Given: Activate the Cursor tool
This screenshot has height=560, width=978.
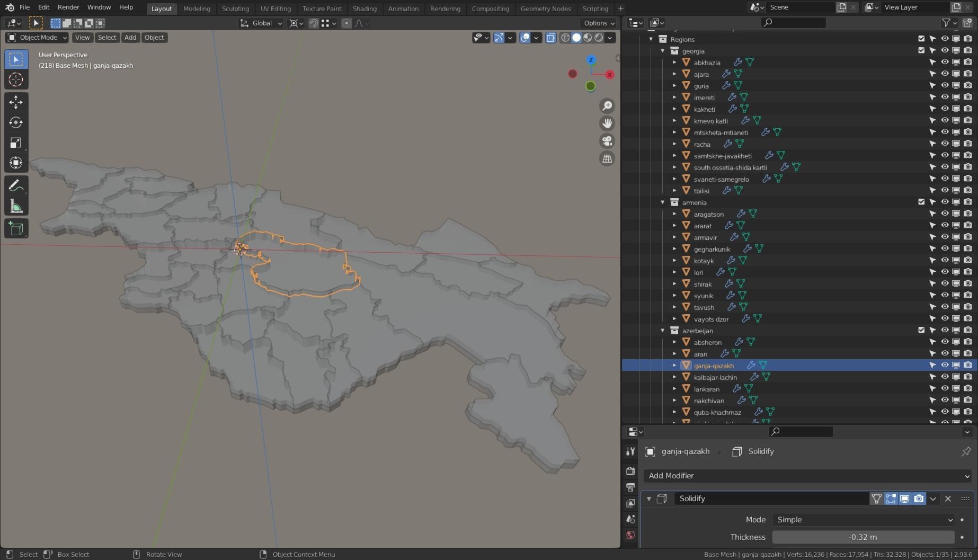Looking at the screenshot, I should pos(16,79).
